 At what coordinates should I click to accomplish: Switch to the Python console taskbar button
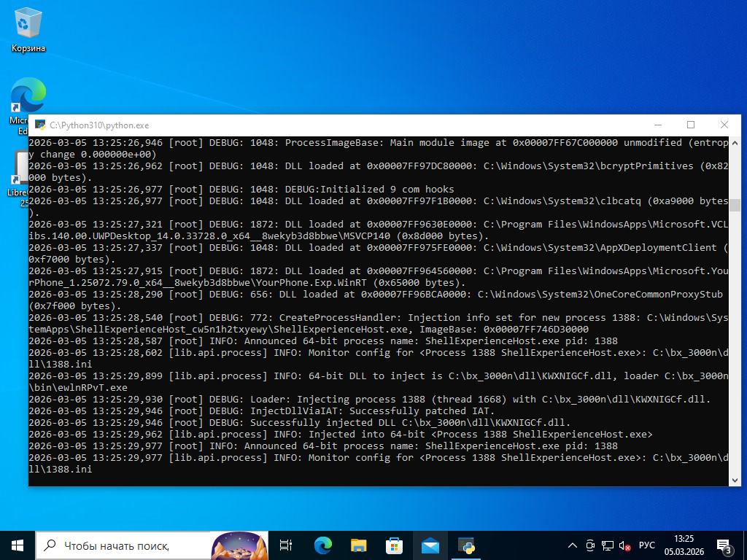click(466, 545)
